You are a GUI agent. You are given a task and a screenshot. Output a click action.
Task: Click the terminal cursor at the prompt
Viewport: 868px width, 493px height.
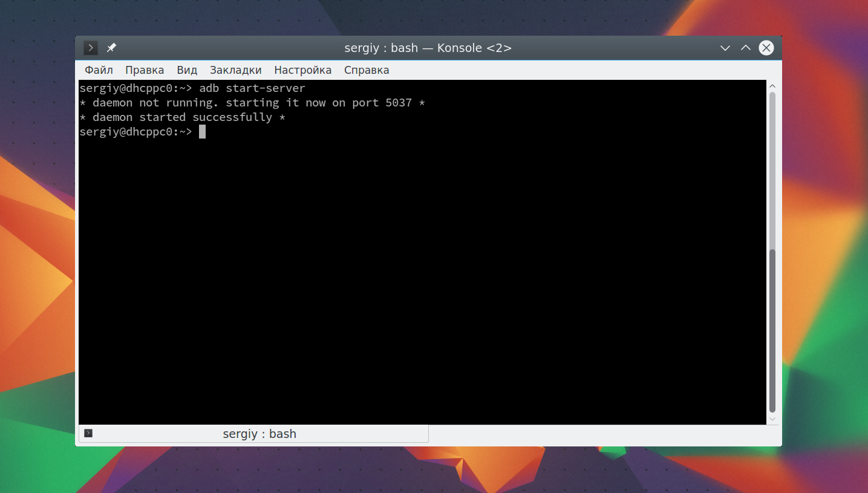[x=203, y=132]
